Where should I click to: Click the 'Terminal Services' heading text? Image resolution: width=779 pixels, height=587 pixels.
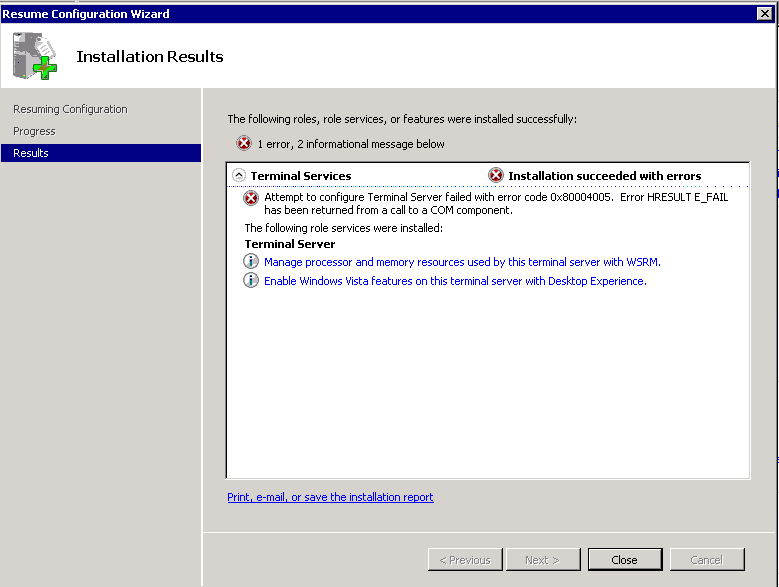click(x=301, y=176)
